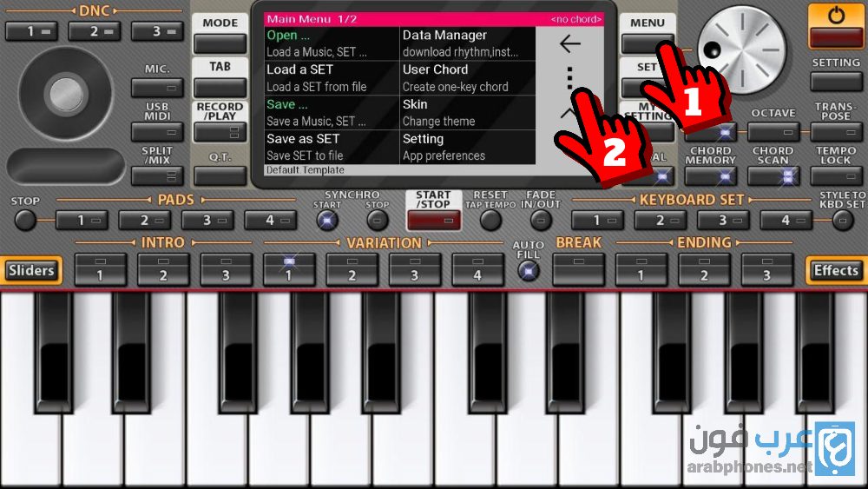Open Data Manager menu entry
Image resolution: width=868 pixels, height=489 pixels.
(468, 43)
